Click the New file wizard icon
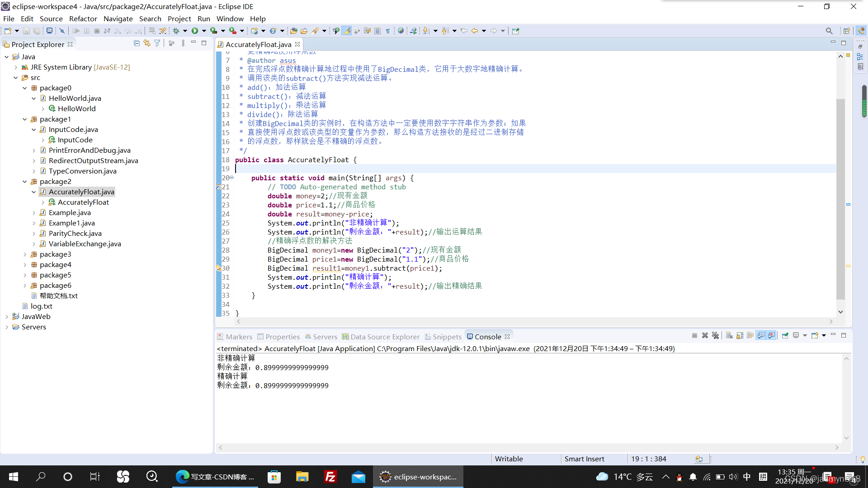868x488 pixels. coord(8,31)
